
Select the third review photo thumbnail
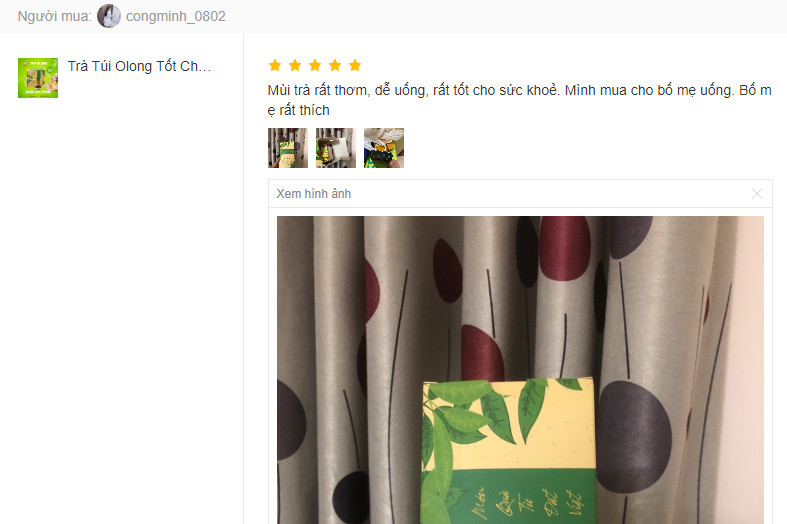click(x=384, y=148)
